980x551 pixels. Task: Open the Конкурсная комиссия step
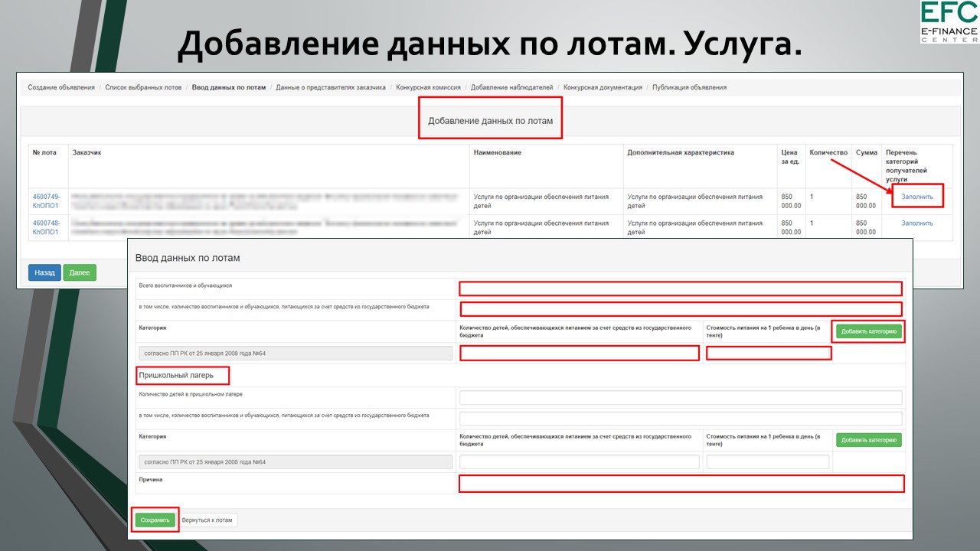click(428, 87)
